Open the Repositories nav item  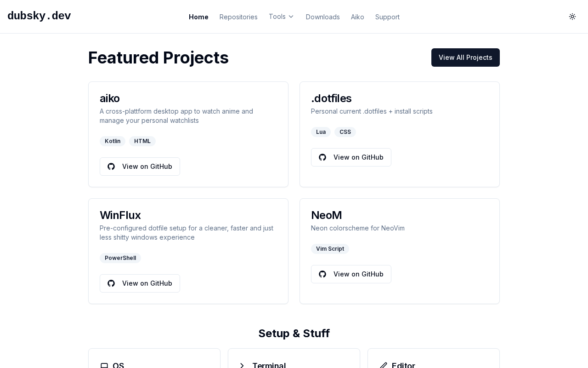point(238,17)
